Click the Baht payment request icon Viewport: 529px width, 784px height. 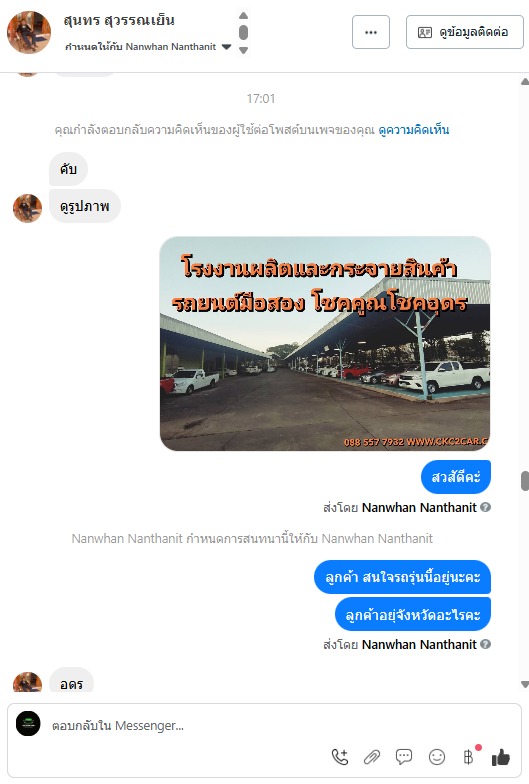click(x=468, y=756)
